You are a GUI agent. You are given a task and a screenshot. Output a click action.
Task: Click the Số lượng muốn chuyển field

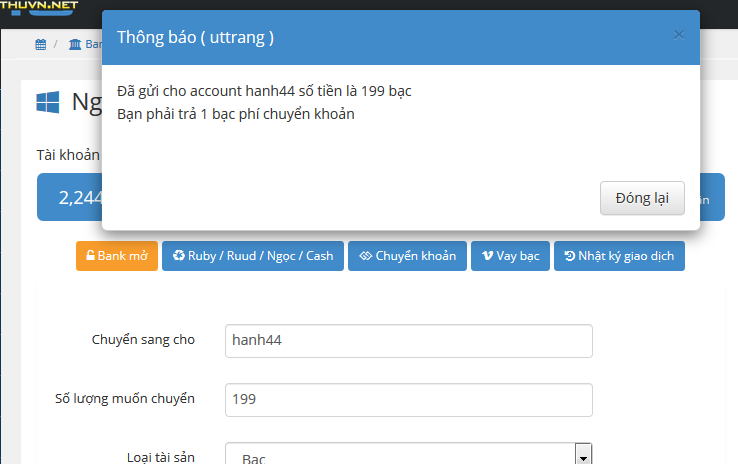click(x=408, y=400)
